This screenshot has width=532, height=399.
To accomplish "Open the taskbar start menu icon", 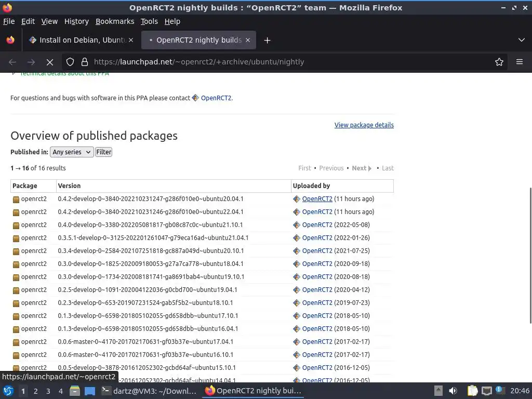I will 8,391.
